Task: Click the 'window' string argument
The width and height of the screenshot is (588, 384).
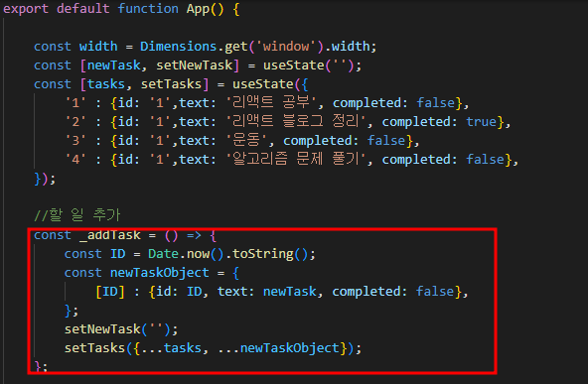Action: pyautogui.click(x=286, y=47)
